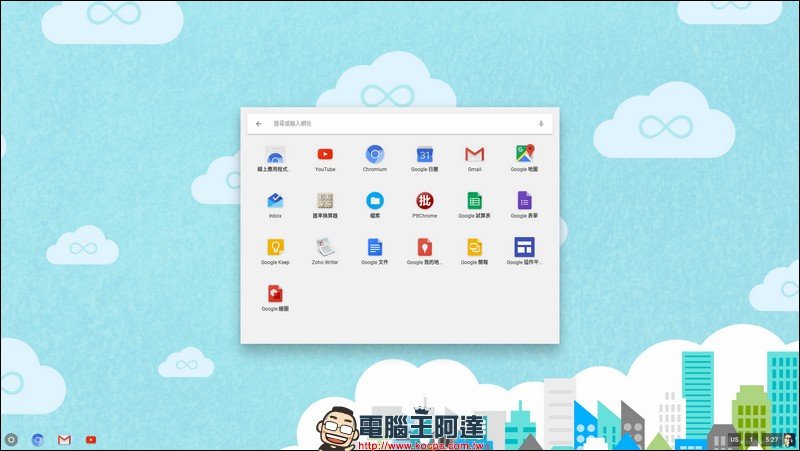
Task: Launch the Google My Maps (我的地...) app
Action: 424,247
